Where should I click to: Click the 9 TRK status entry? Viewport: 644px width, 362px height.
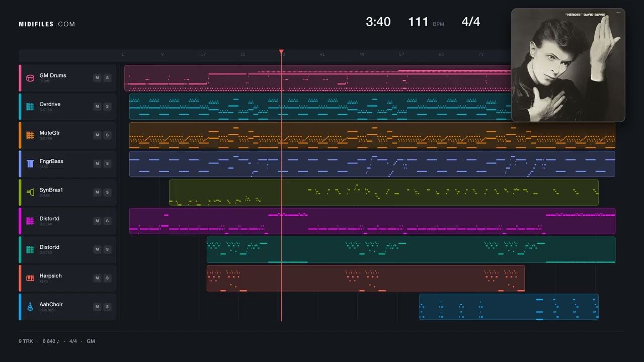pos(26,341)
